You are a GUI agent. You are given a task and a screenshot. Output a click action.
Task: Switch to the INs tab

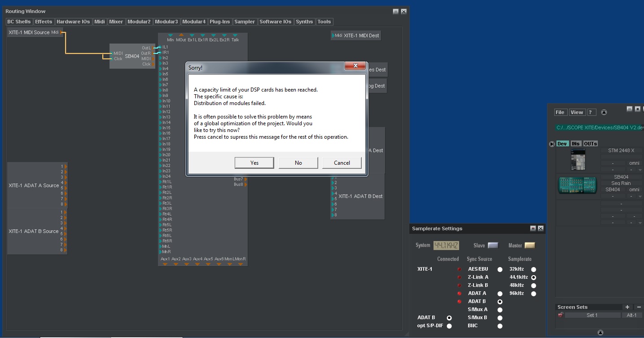click(x=576, y=144)
